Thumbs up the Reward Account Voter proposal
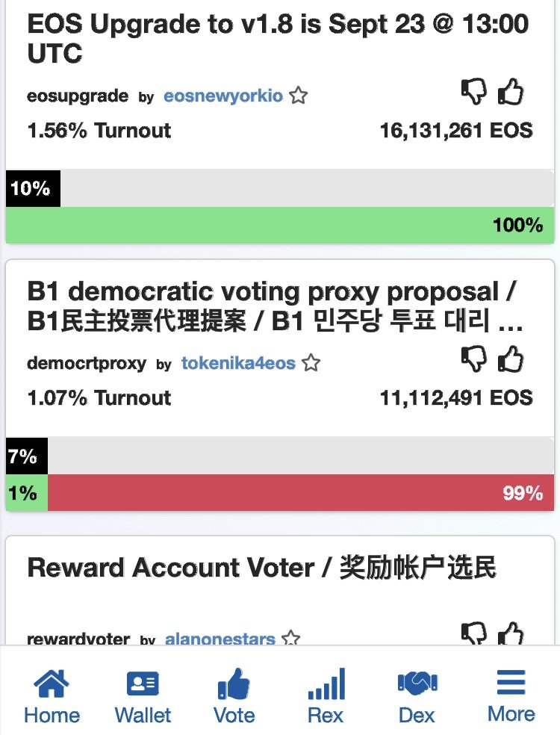 (511, 635)
